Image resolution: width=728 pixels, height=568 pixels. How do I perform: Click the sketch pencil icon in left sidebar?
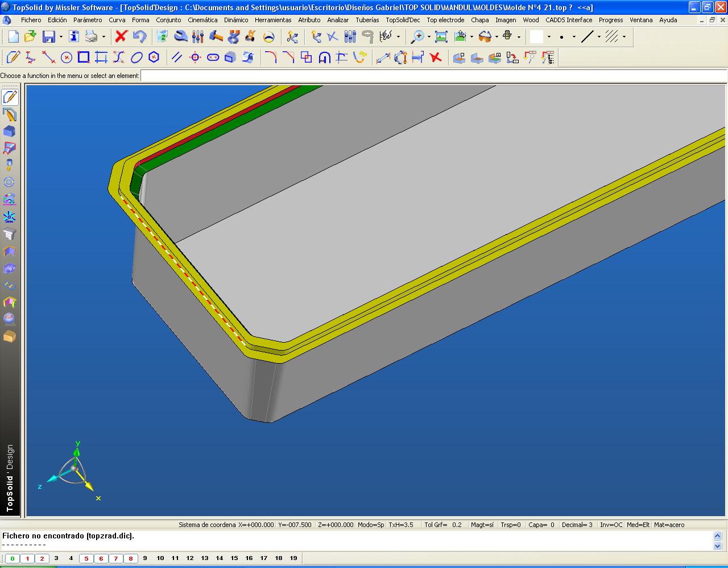point(10,97)
